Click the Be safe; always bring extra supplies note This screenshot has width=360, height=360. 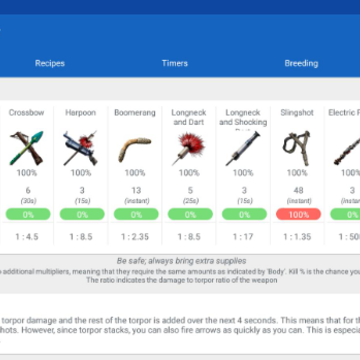click(x=181, y=261)
